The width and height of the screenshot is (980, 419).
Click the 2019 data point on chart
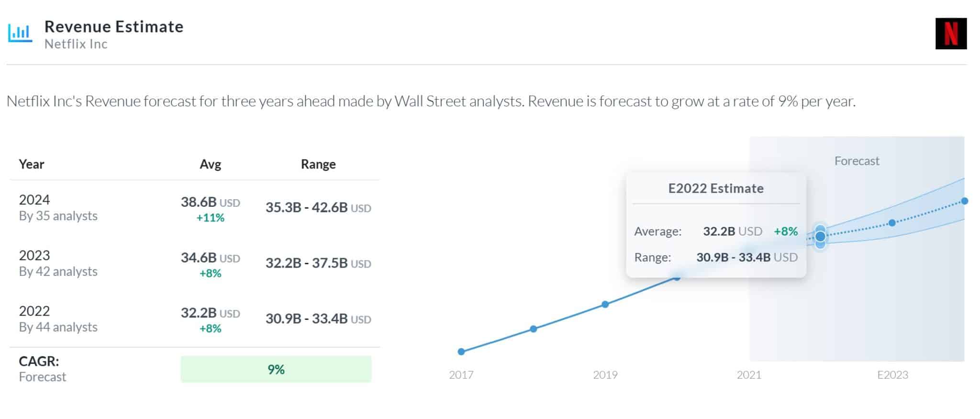[x=605, y=304]
